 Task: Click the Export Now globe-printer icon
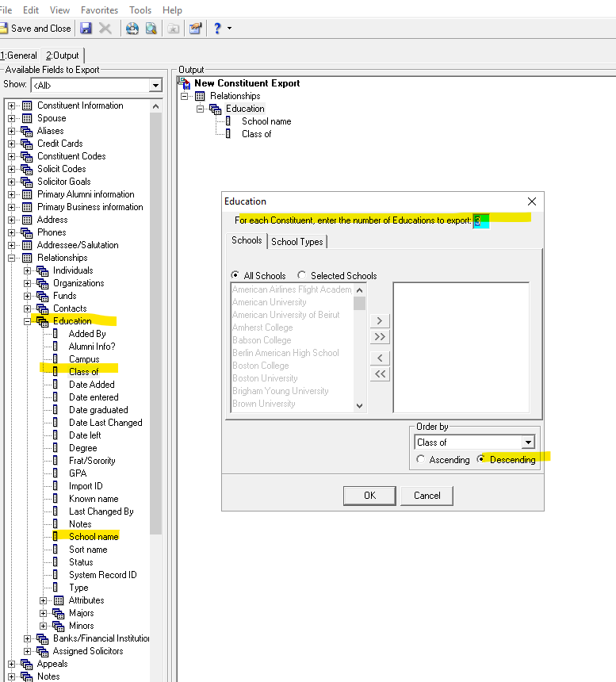click(132, 29)
